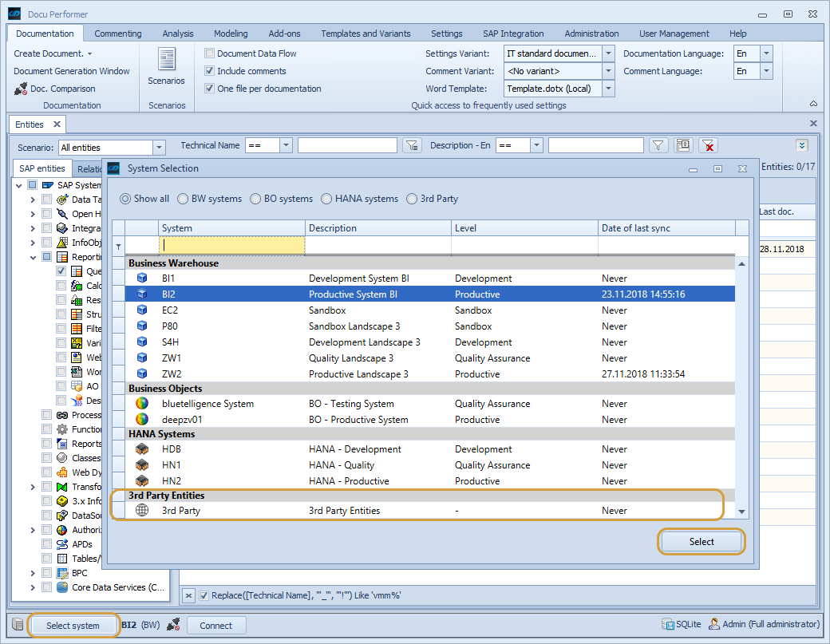The width and height of the screenshot is (830, 644).
Task: Click the Admin user icon in the status bar
Action: tap(715, 624)
